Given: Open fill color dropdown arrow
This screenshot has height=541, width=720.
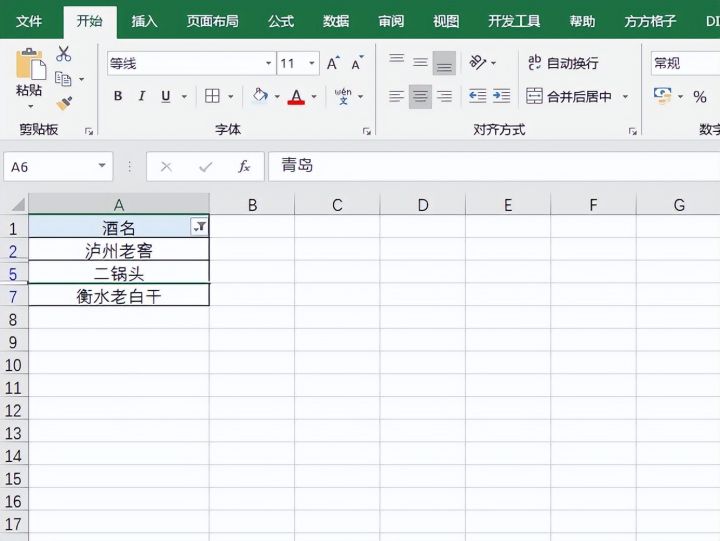Looking at the screenshot, I should [277, 96].
